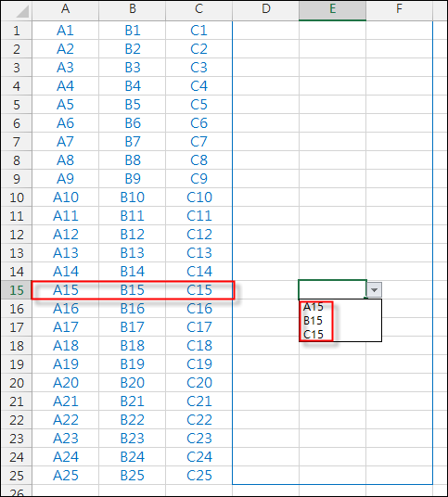Click cell containing A9
Screen dimensions: 448x497
click(x=65, y=179)
